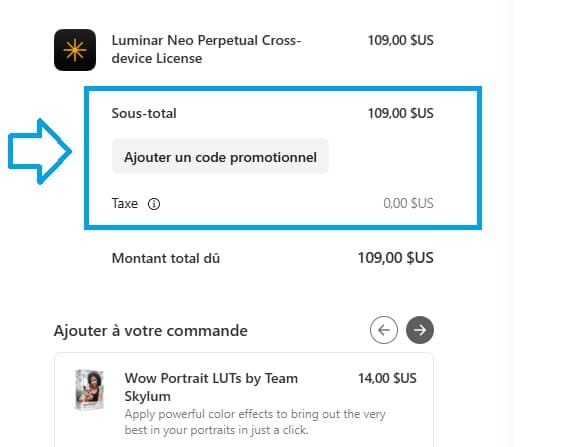Image resolution: width=571 pixels, height=447 pixels.
Task: Click Ajouter un code promotionnel button
Action: (220, 157)
